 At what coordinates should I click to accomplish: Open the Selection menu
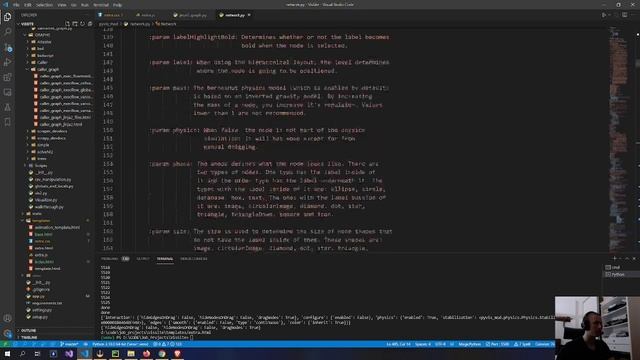(44, 5)
